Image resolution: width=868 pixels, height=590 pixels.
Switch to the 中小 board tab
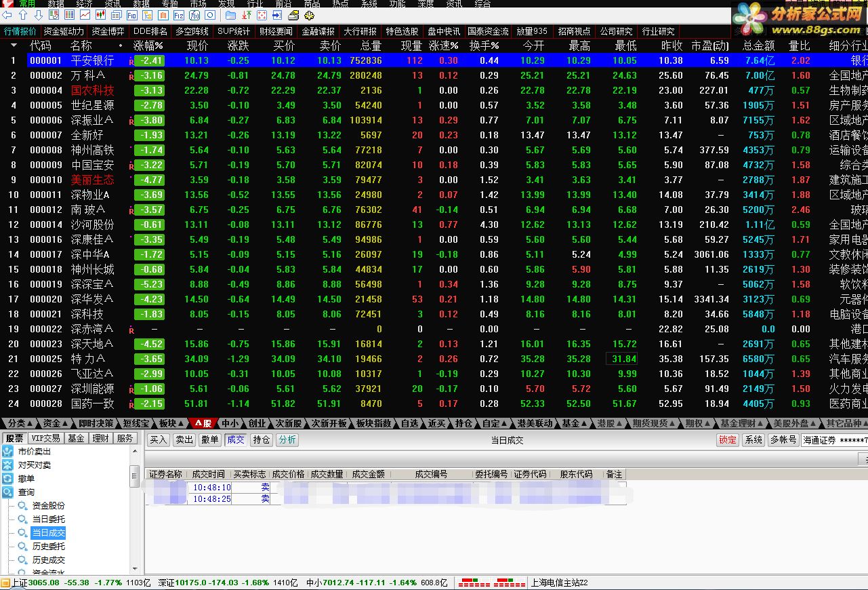point(230,423)
